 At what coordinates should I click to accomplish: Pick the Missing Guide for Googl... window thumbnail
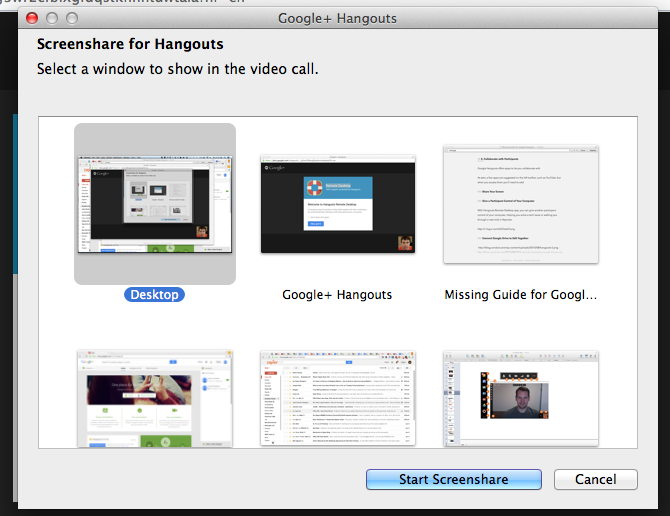click(x=520, y=204)
